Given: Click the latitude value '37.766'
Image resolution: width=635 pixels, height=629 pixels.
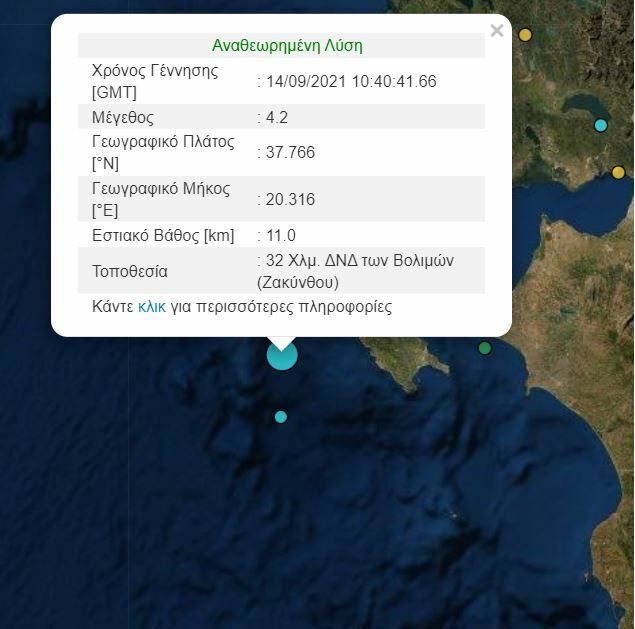Looking at the screenshot, I should coord(290,152).
